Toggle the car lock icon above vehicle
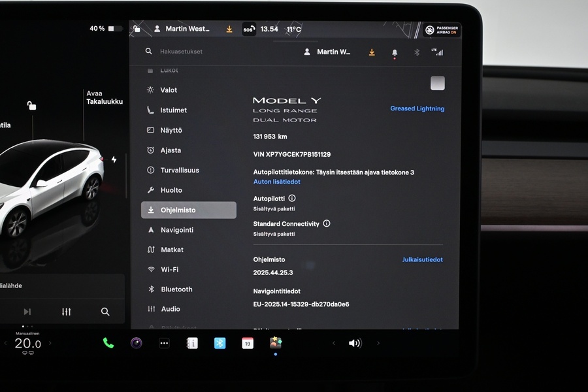Image resolution: width=588 pixels, height=392 pixels. (x=31, y=105)
